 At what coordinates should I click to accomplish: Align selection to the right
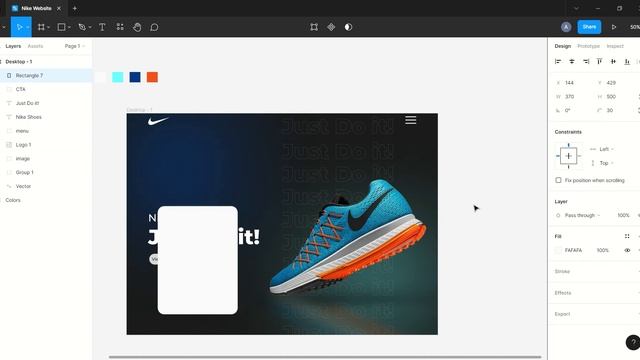click(x=586, y=61)
